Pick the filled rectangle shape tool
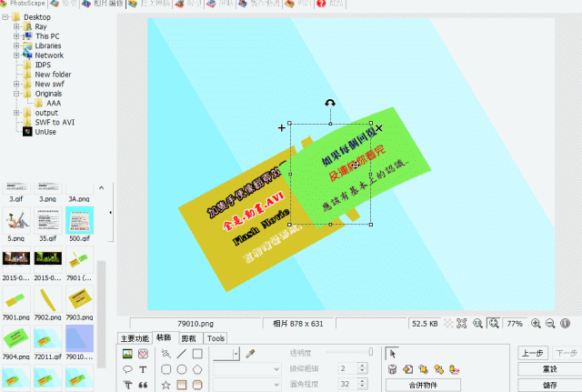 182,385
